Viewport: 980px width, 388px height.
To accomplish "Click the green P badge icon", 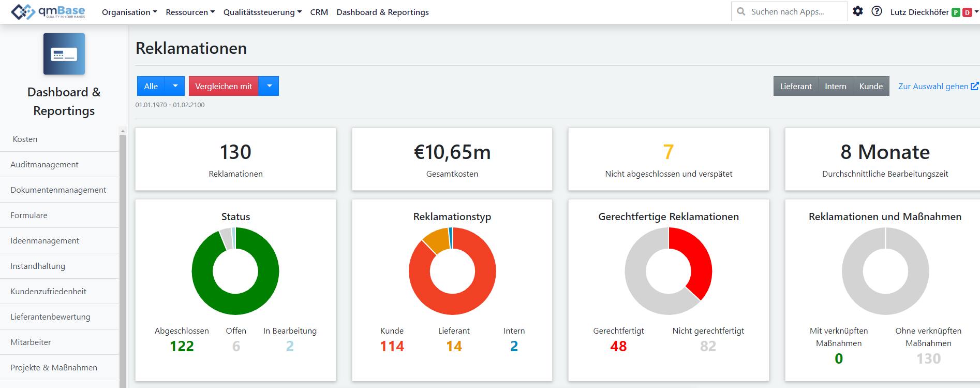I will (956, 12).
